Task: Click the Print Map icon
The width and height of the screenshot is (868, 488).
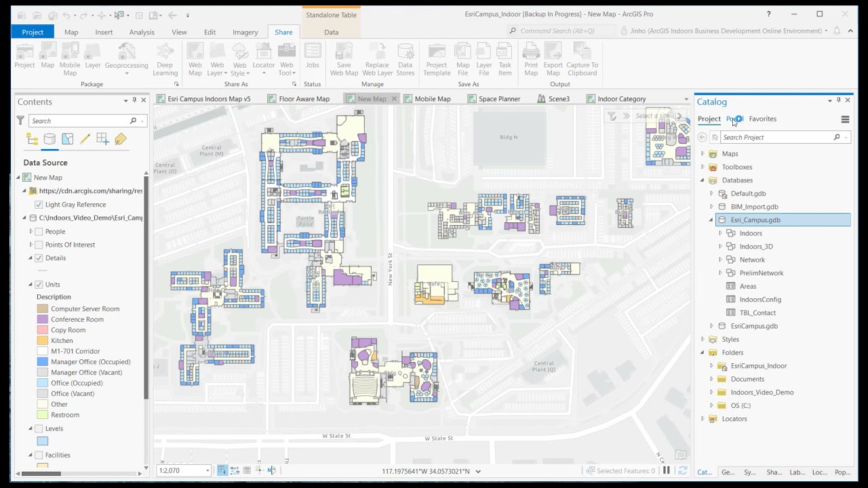Action: point(531,60)
